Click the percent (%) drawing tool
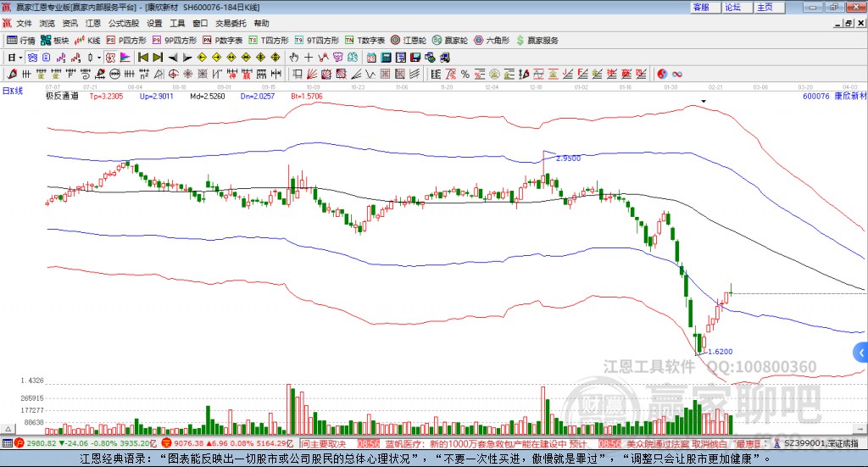 (465, 74)
